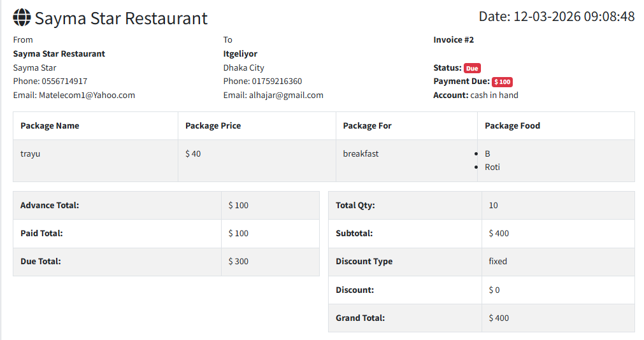Click the Package Food column header
This screenshot has height=340, width=644.
[x=512, y=125]
